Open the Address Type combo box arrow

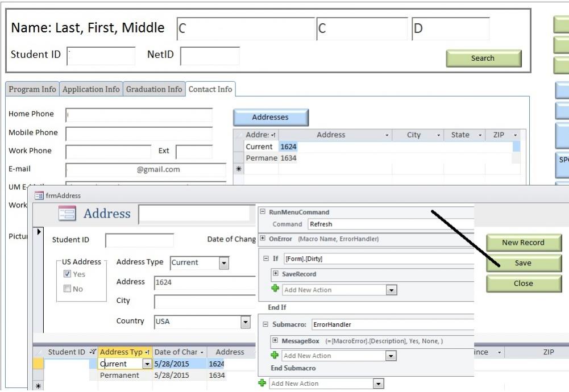pyautogui.click(x=224, y=262)
